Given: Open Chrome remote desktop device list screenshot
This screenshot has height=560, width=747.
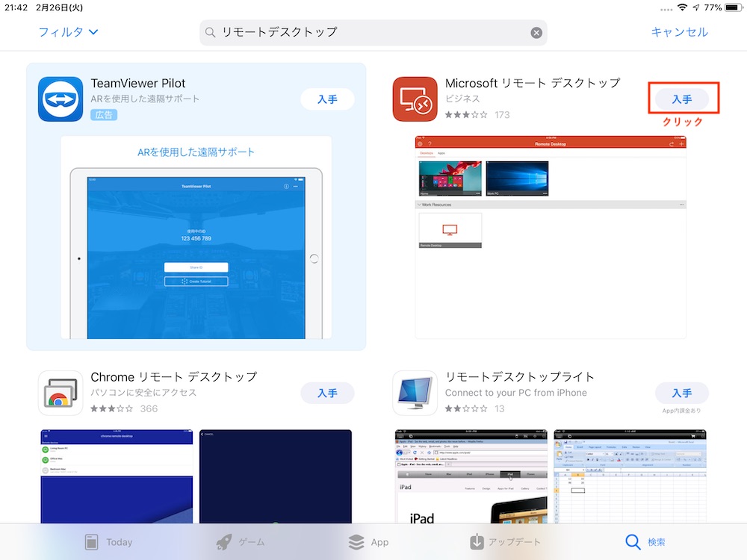Looking at the screenshot, I should pyautogui.click(x=117, y=476).
